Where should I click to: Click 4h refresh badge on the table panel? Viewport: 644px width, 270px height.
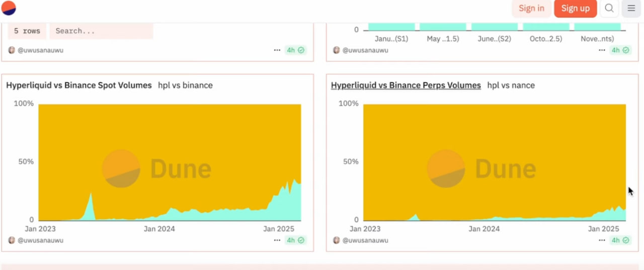pos(295,50)
